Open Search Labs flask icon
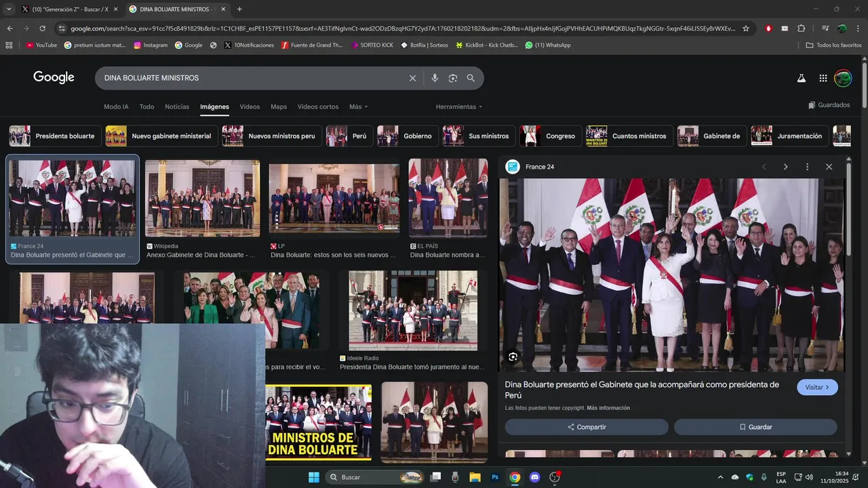The width and height of the screenshot is (868, 488). pos(801,78)
